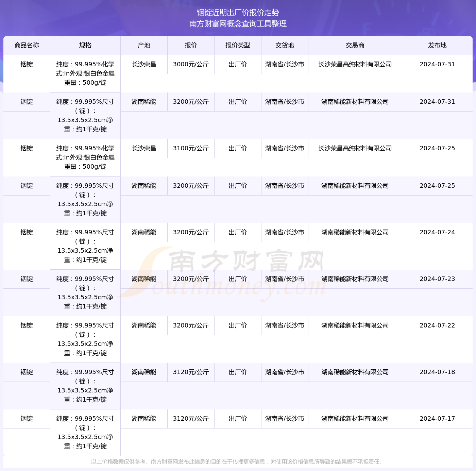Click the 报价类型 column header
The width and height of the screenshot is (476, 471).
(x=238, y=45)
